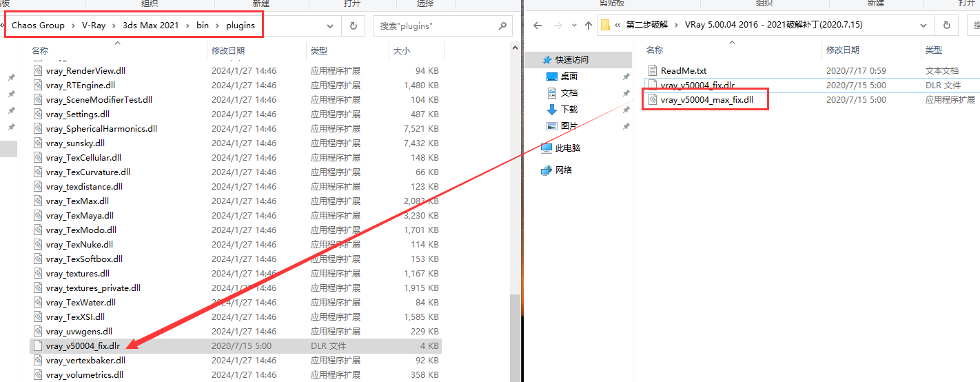This screenshot has height=382, width=980.
Task: Select vray_vertexbaker.dll file
Action: click(x=236, y=360)
